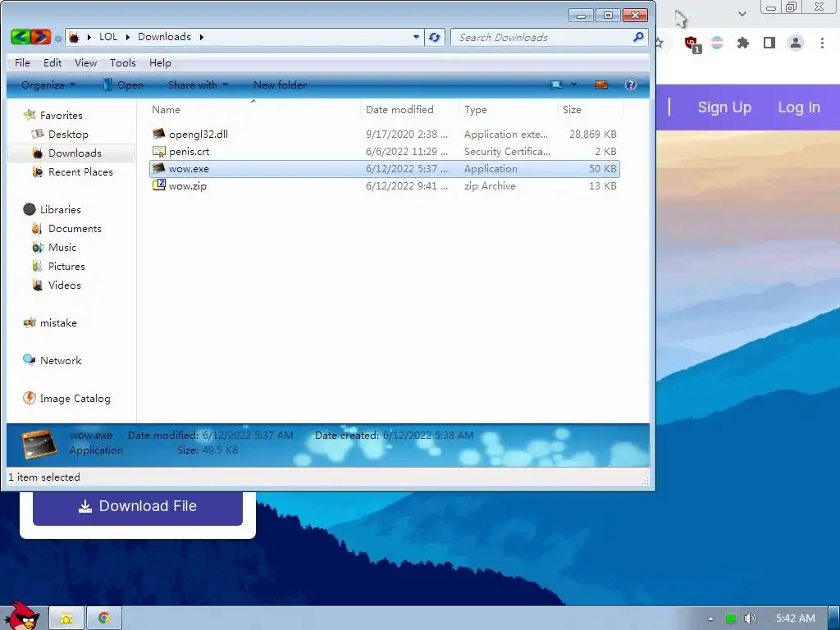Image resolution: width=840 pixels, height=630 pixels.
Task: Focus the Search Downloads input field
Action: point(543,38)
